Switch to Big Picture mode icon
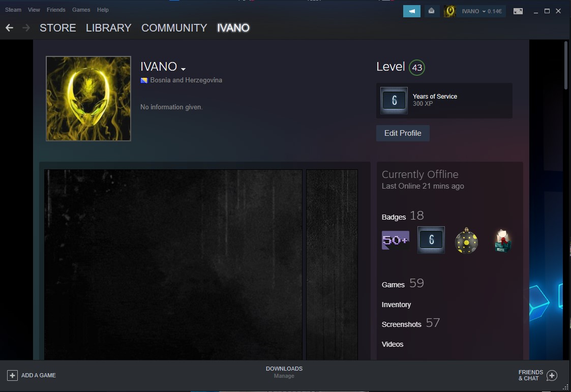This screenshot has height=392, width=571. point(518,11)
